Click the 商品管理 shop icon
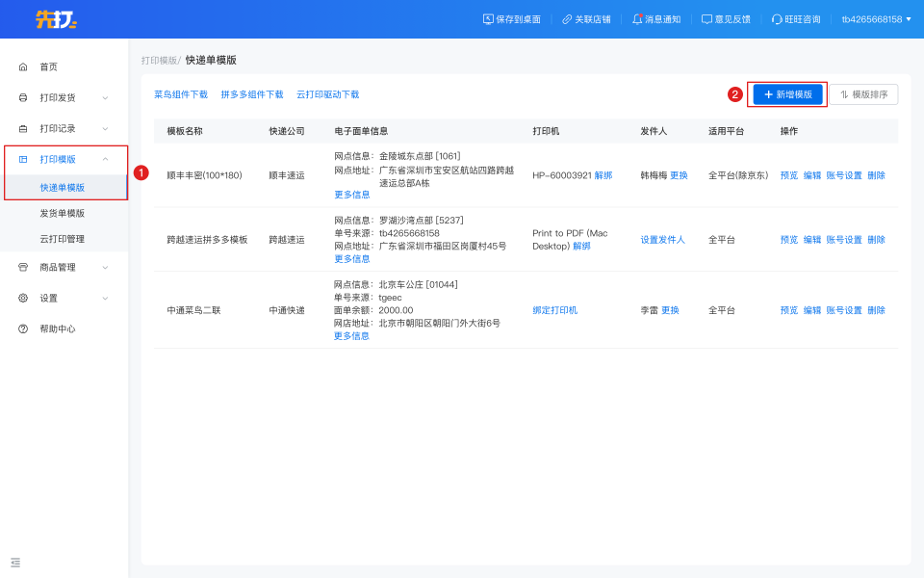The height and width of the screenshot is (578, 924). pyautogui.click(x=23, y=268)
